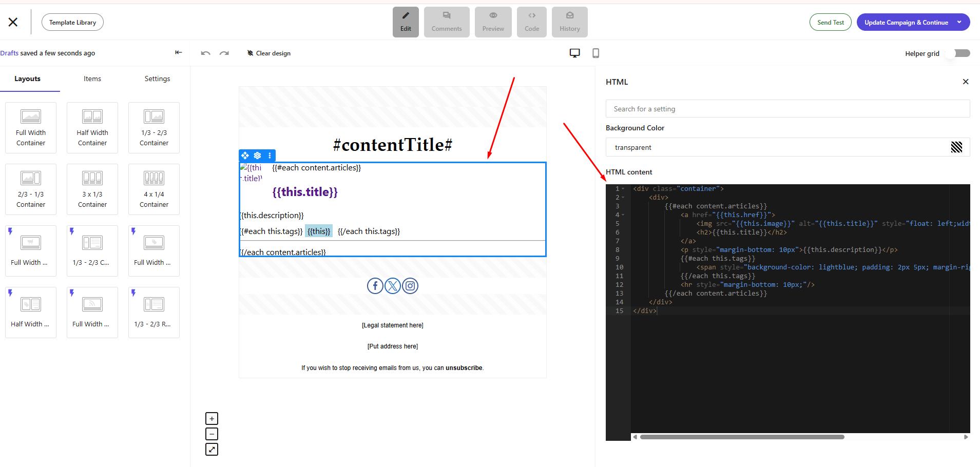Fit the canvas to screen

tap(212, 450)
